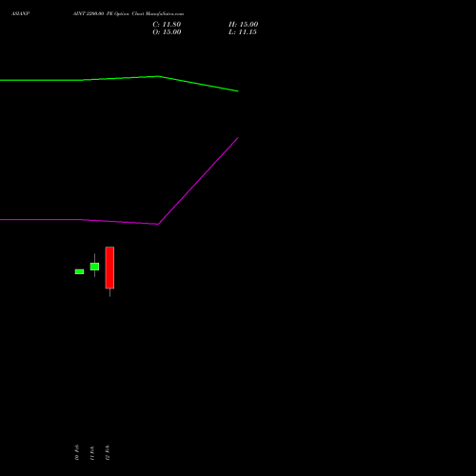Click the '12 Feb' date axis label
Screen dimensions: 476x476
[108, 453]
